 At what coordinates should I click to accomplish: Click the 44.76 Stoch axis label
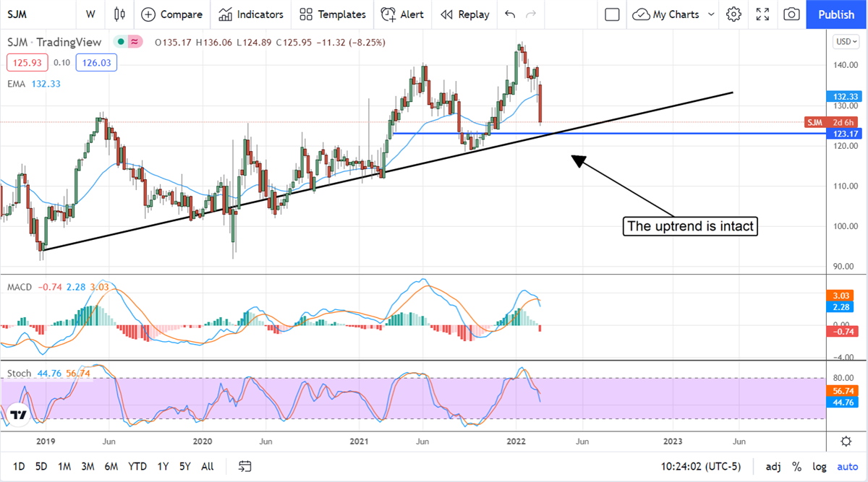click(842, 401)
